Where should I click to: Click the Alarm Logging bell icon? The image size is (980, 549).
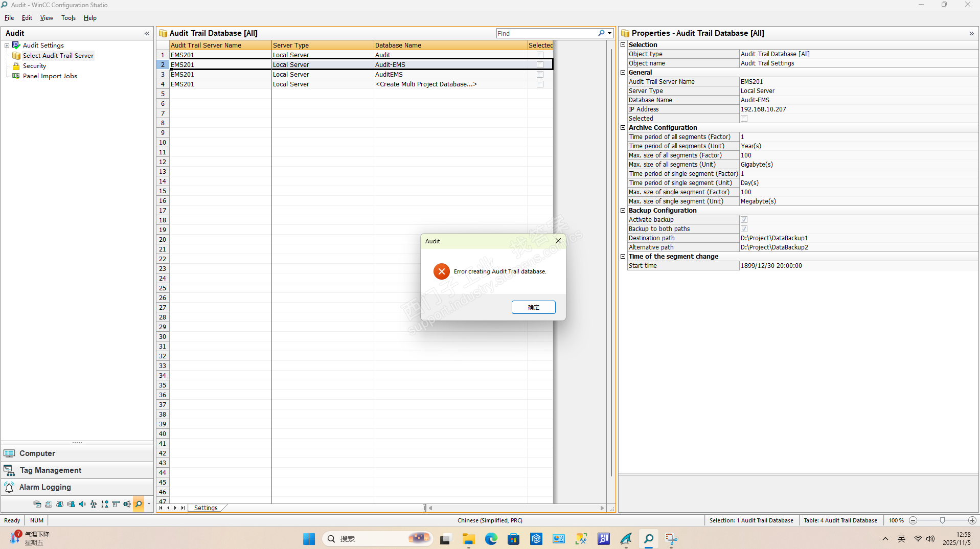9,487
